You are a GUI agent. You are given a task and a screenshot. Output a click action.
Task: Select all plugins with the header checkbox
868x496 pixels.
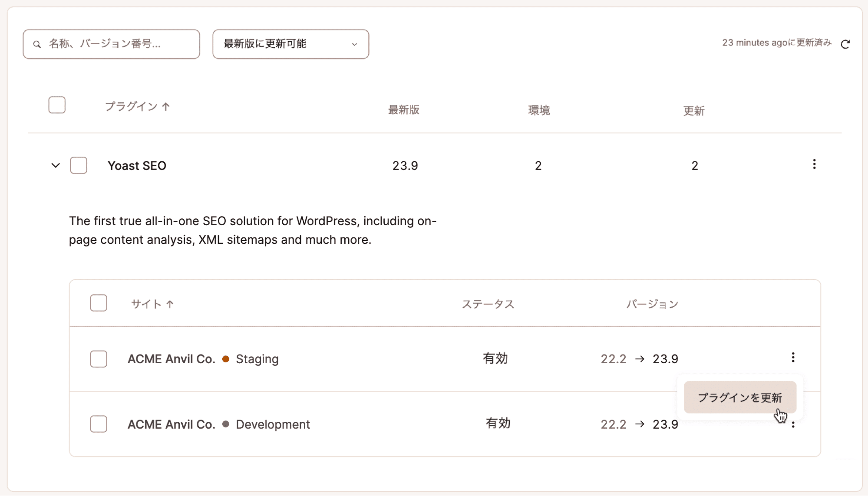pyautogui.click(x=57, y=105)
